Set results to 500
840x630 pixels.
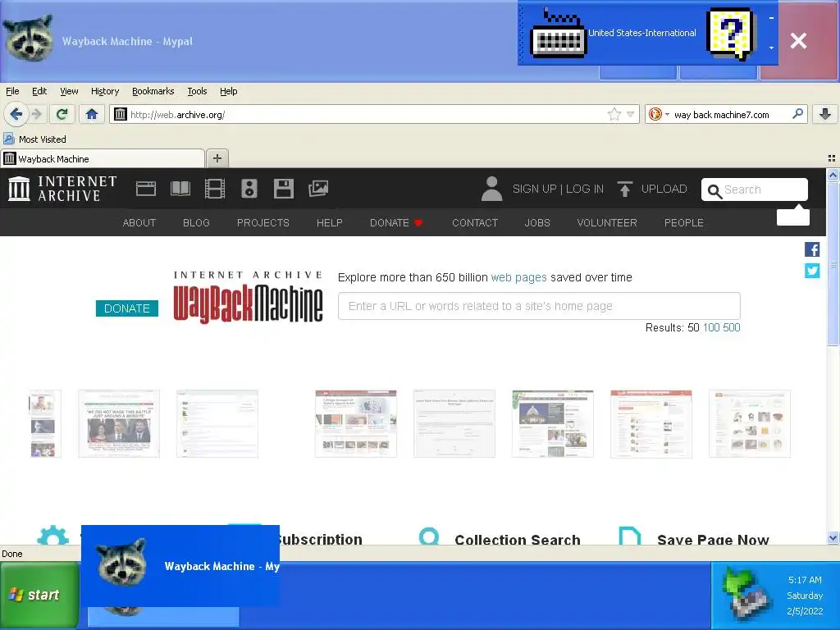click(731, 327)
